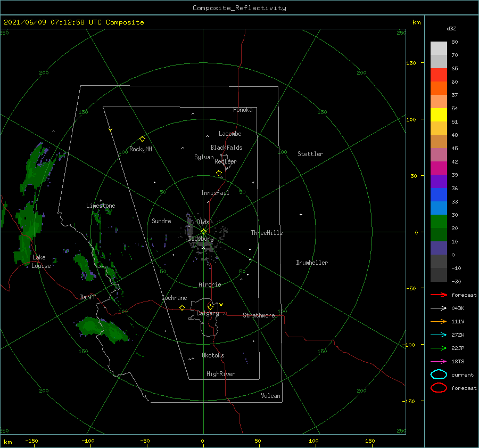The width and height of the screenshot is (479, 448).
Task: Click the red forecast oval in the legend
Action: coord(439,388)
